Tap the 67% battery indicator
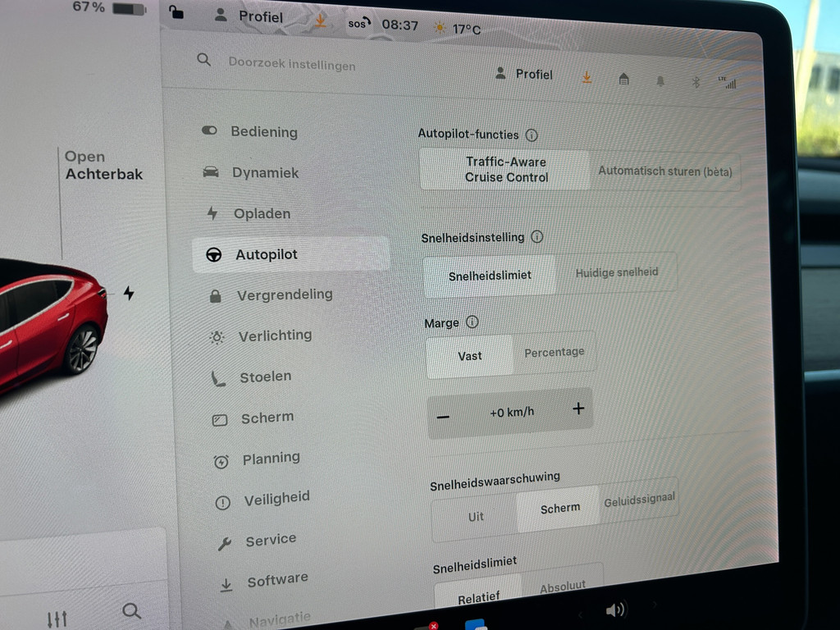 109,8
